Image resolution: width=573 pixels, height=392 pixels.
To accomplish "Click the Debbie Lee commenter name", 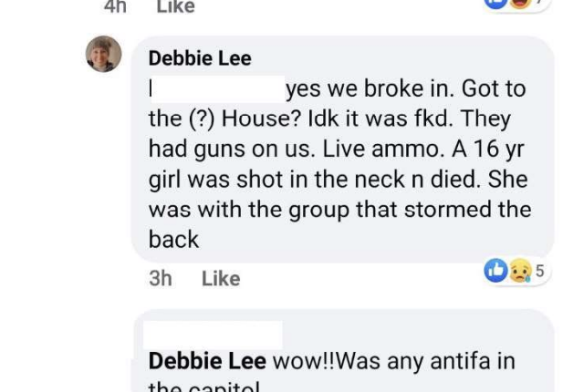I will (200, 58).
